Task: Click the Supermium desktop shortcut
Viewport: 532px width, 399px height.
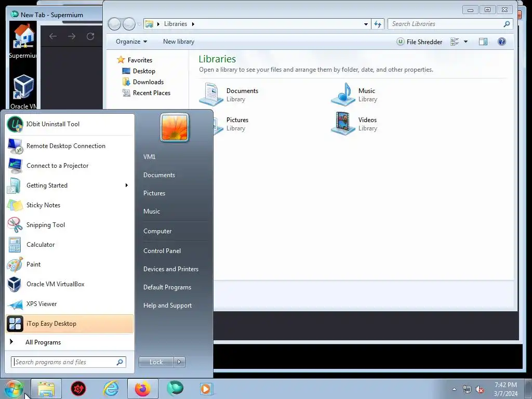Action: coord(23,40)
